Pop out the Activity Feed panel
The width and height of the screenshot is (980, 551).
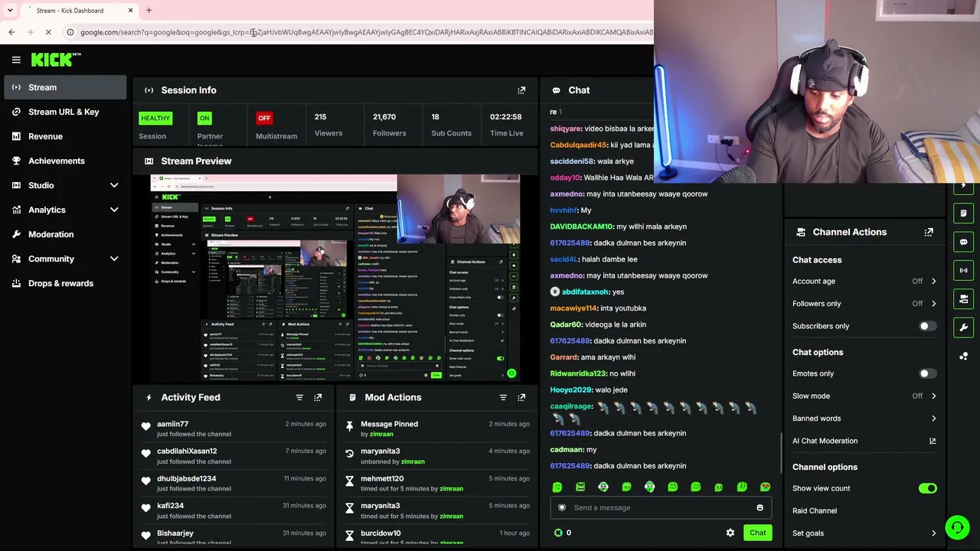318,397
